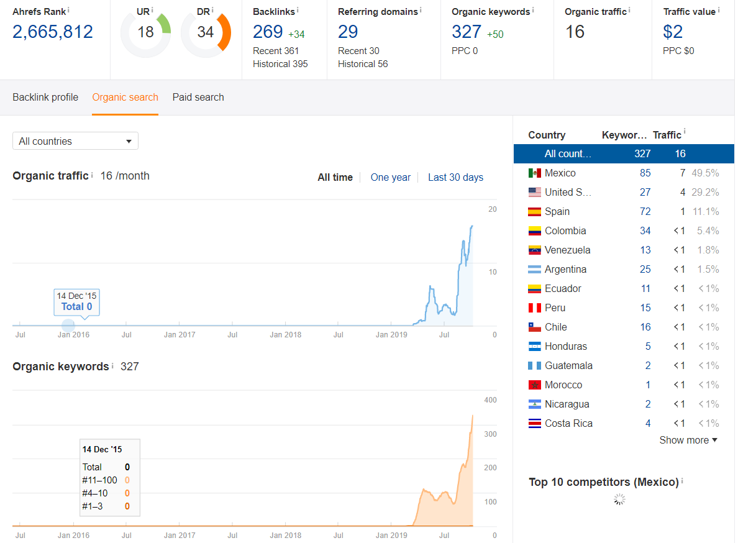Click the Venezuela flag icon

pyautogui.click(x=534, y=250)
